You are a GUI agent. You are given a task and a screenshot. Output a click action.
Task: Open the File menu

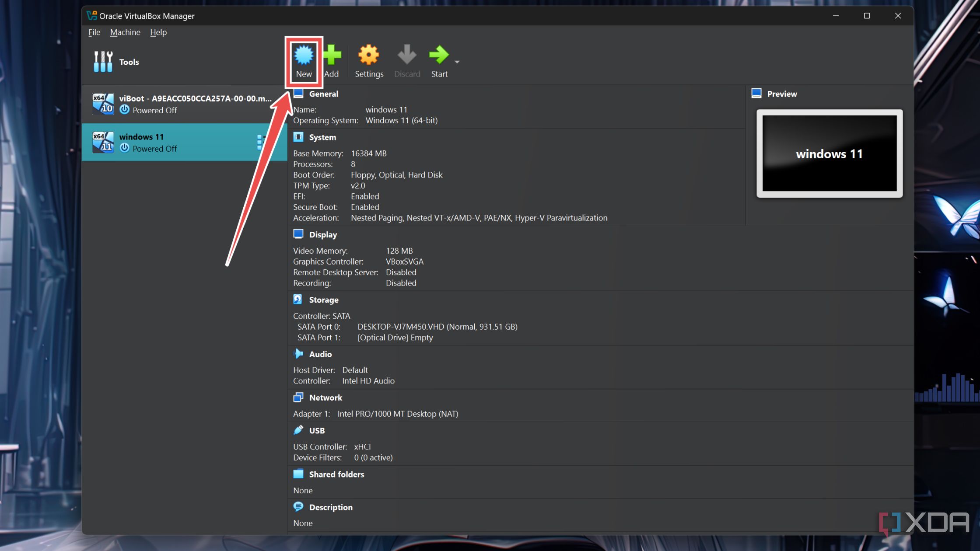tap(94, 31)
